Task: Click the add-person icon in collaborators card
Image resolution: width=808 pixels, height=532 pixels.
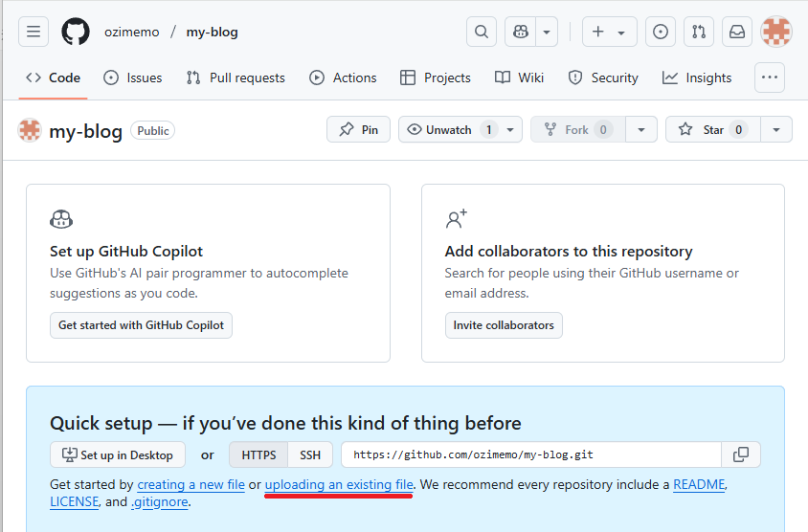Action: (456, 219)
